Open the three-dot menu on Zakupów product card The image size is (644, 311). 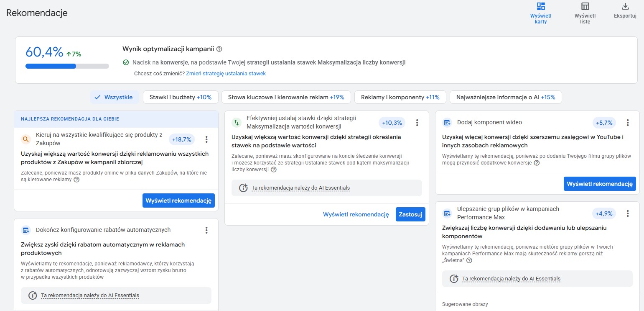click(x=206, y=139)
